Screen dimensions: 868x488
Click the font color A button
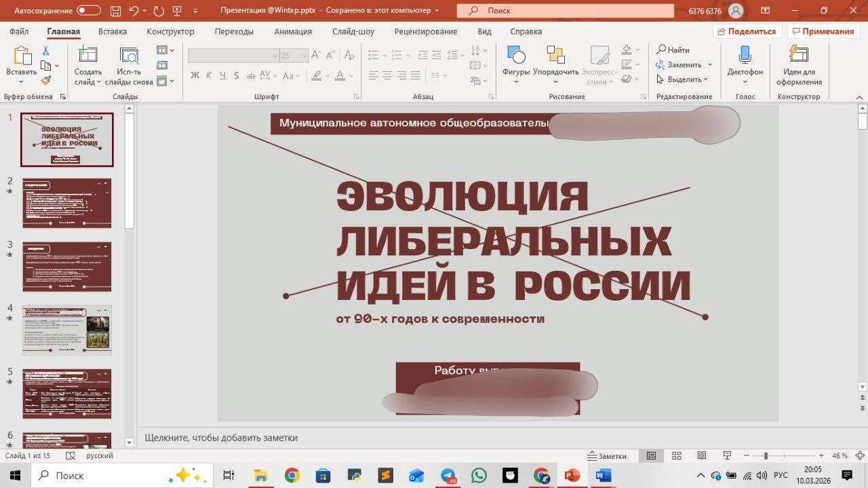point(340,75)
